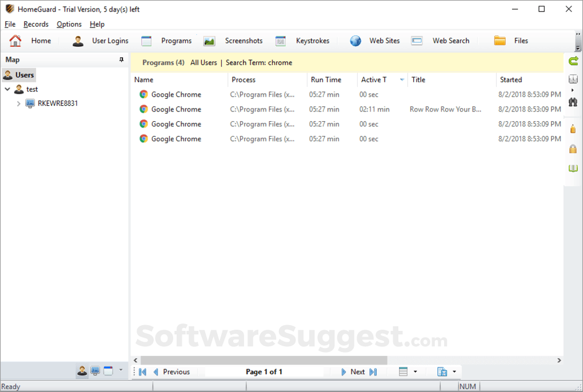Viewport: 583px width, 392px height.
Task: Click the pencil icon on right sidebar
Action: (573, 129)
